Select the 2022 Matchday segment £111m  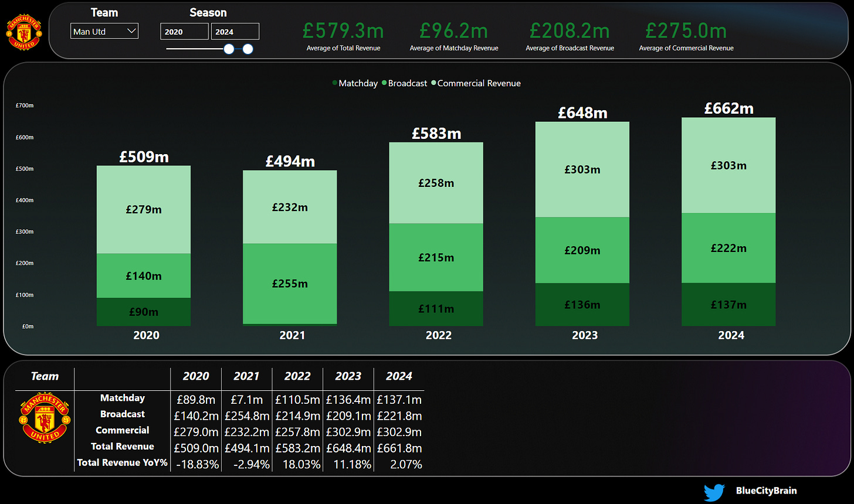pyautogui.click(x=436, y=309)
